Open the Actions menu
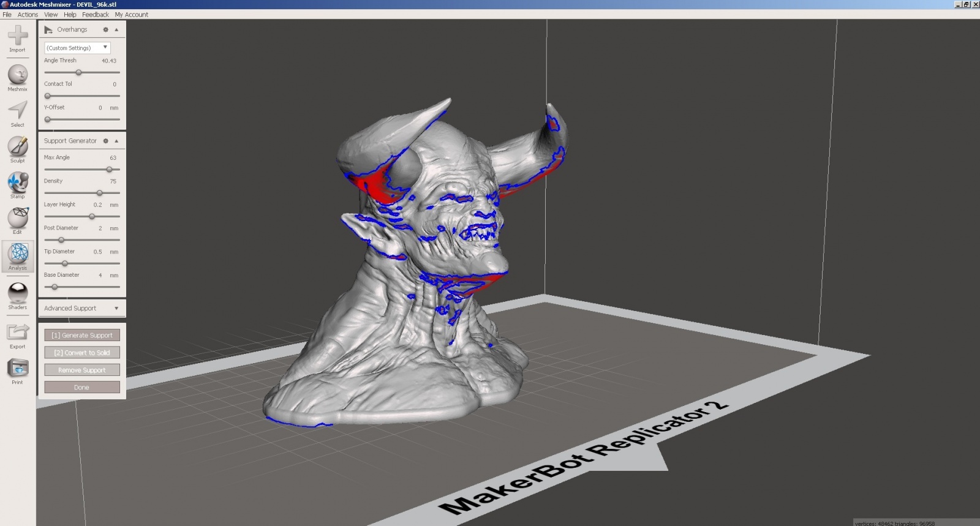The image size is (980, 526). tap(28, 15)
